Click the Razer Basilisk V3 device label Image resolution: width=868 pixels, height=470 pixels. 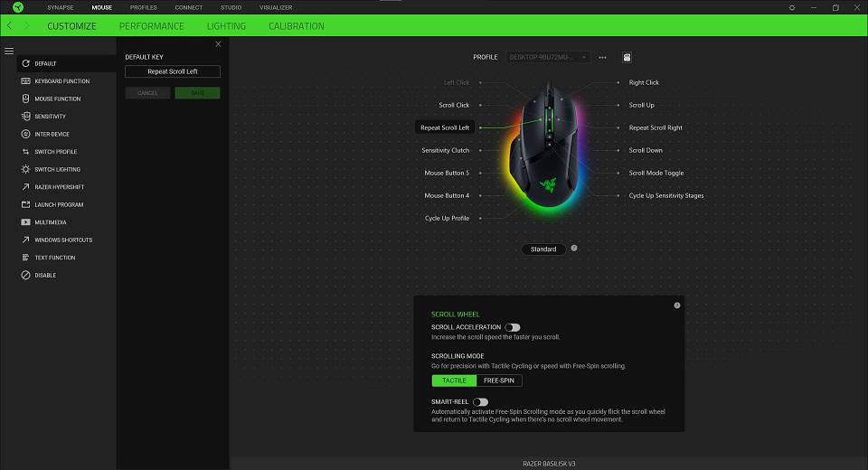[549, 464]
